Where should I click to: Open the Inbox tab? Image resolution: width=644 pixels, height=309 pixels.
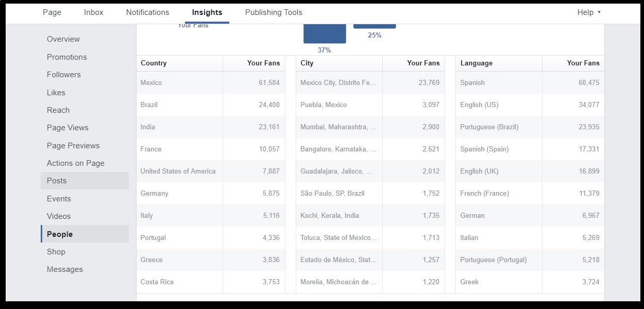coord(94,12)
